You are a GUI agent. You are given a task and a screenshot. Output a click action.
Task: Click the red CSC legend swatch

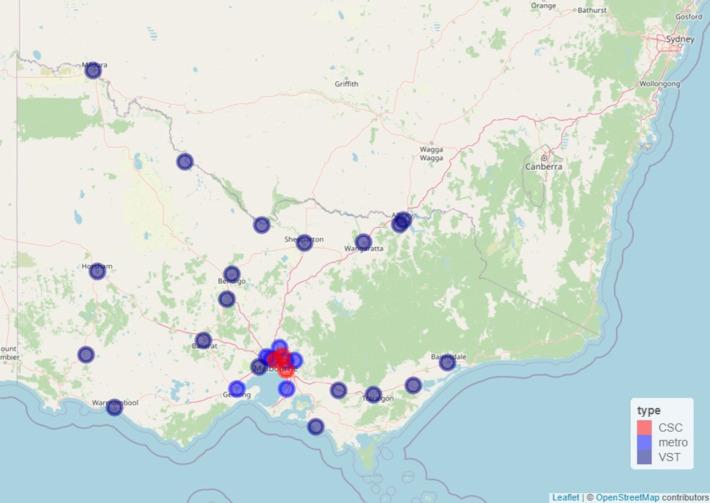644,427
